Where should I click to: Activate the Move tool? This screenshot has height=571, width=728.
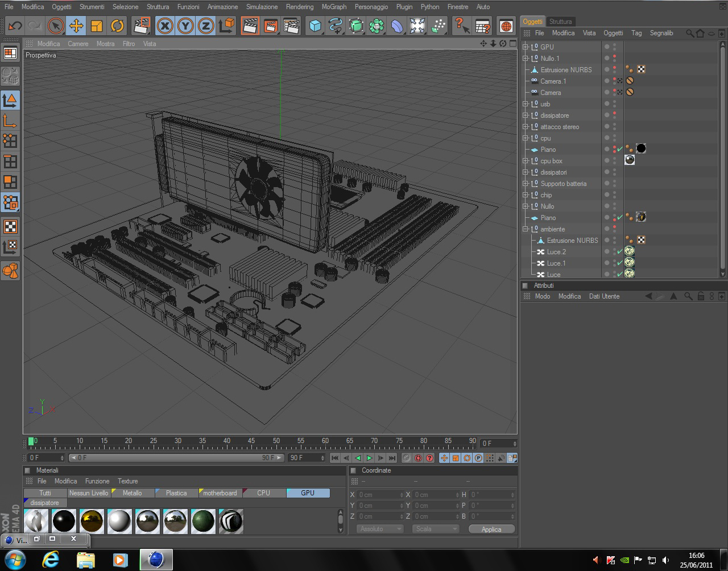pos(76,26)
